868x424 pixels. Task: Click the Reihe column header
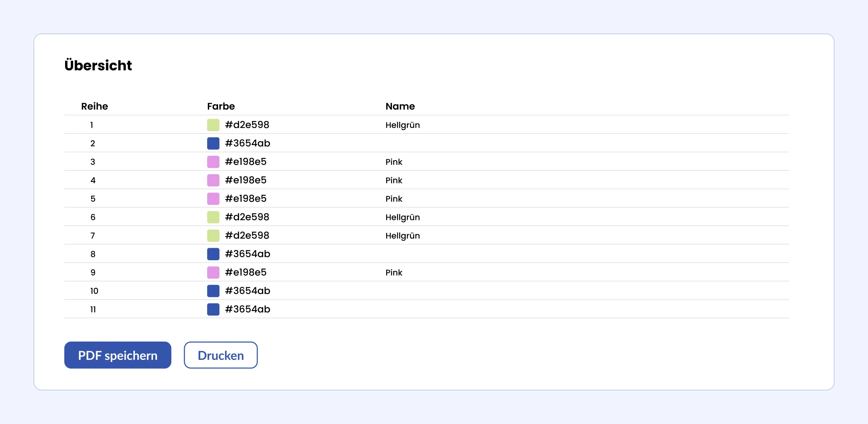95,106
